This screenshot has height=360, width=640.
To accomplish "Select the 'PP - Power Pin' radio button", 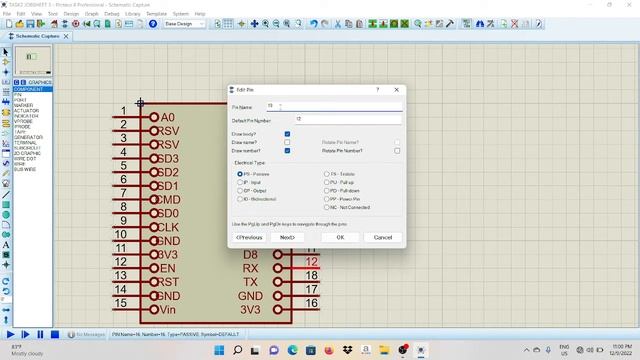I will (327, 199).
